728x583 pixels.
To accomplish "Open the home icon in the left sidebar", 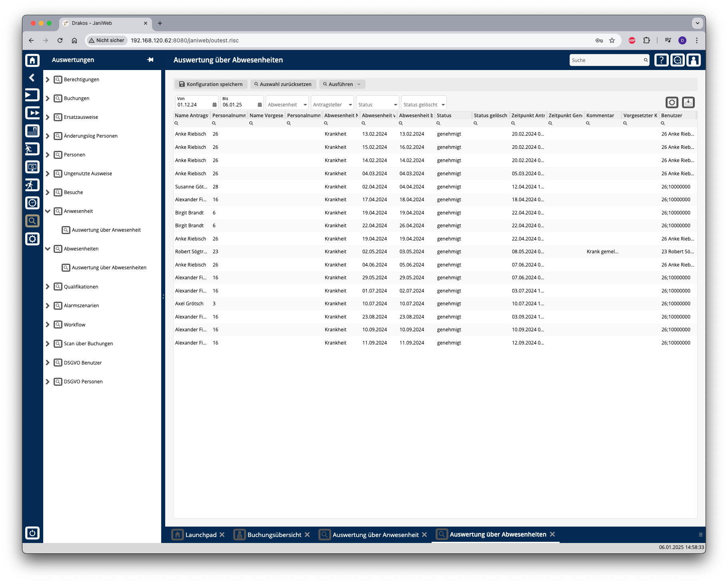I will click(32, 60).
